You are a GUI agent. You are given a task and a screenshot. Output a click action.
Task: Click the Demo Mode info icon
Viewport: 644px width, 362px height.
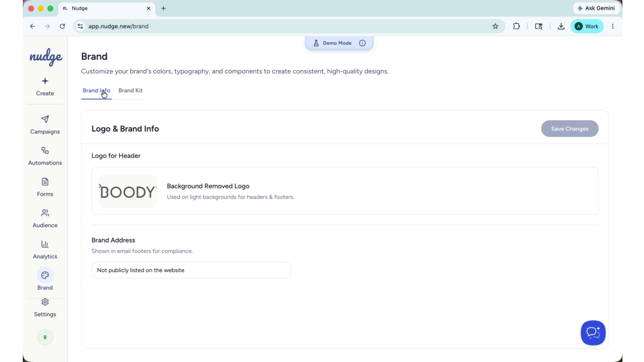point(362,43)
